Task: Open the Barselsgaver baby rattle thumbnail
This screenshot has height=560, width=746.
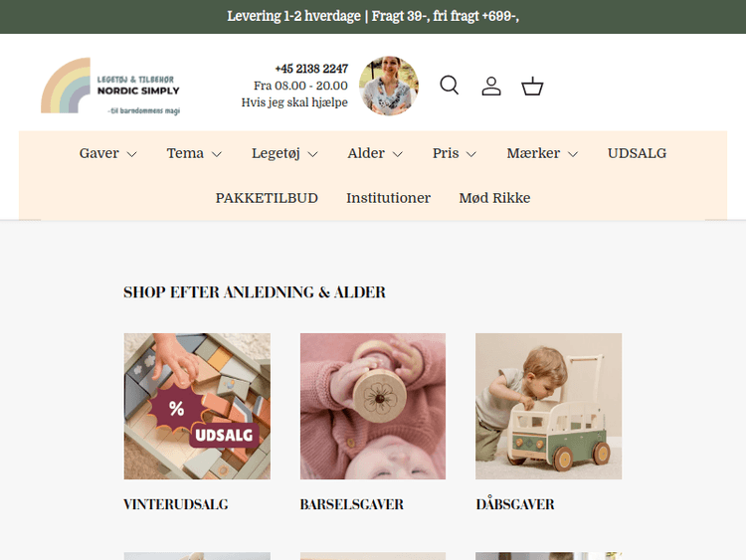Action: coord(373,406)
